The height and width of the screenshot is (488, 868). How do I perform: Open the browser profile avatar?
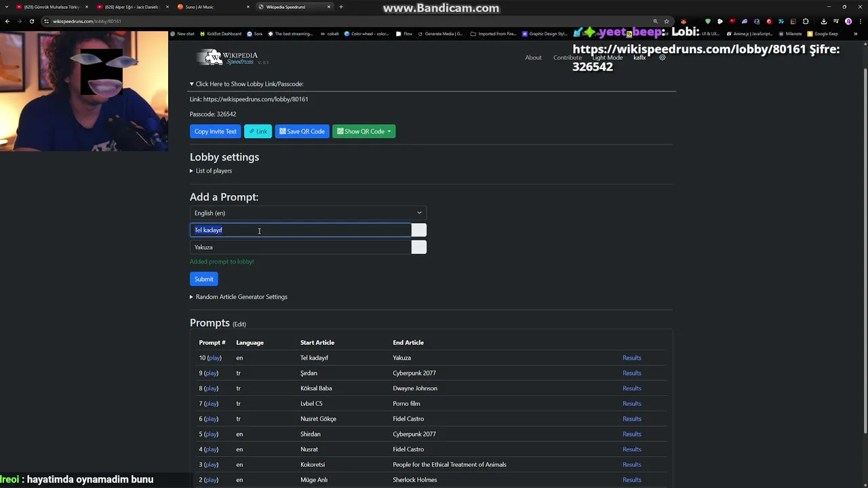tap(848, 21)
